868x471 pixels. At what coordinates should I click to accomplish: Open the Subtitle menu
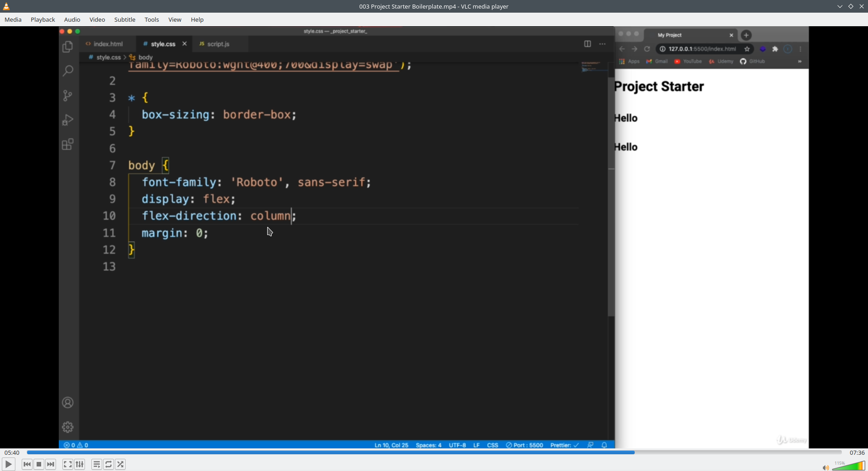[x=125, y=19]
